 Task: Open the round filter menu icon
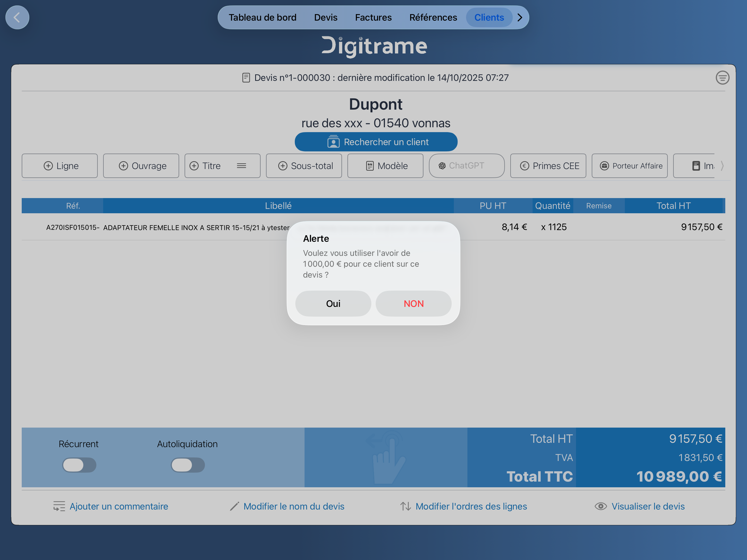[722, 78]
